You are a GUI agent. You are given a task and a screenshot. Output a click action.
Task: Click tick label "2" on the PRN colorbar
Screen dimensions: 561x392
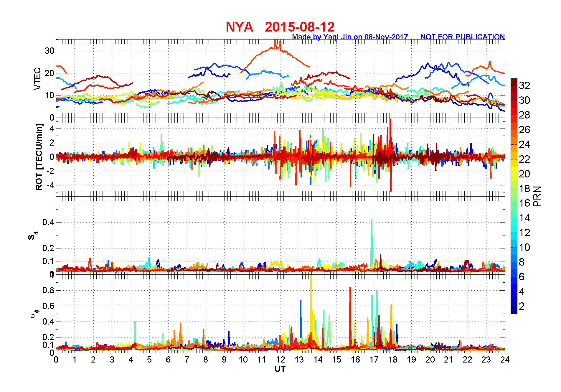(522, 306)
